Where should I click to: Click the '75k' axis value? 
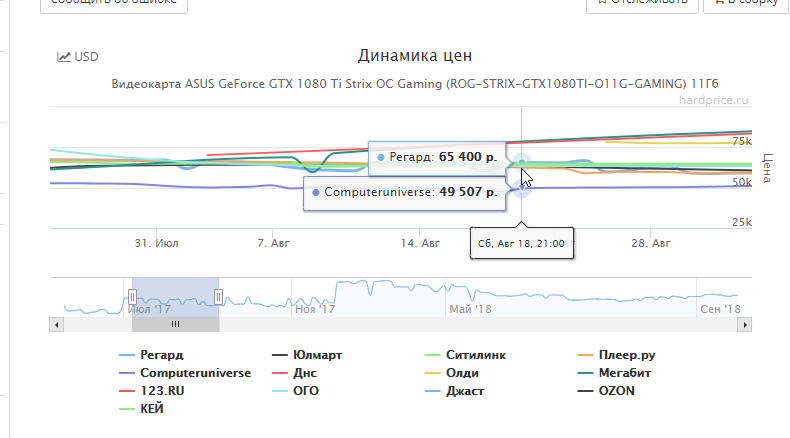tap(742, 141)
